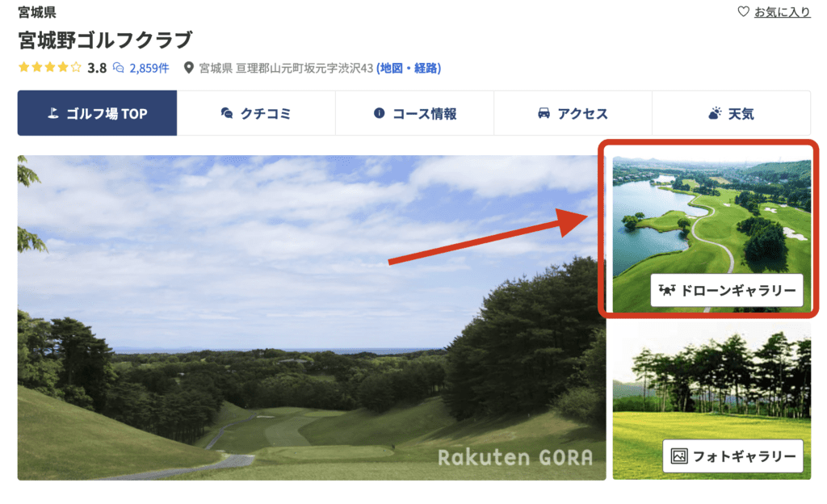This screenshot has height=504, width=827.
Task: Open the 地図・経路 map link
Action: point(409,68)
